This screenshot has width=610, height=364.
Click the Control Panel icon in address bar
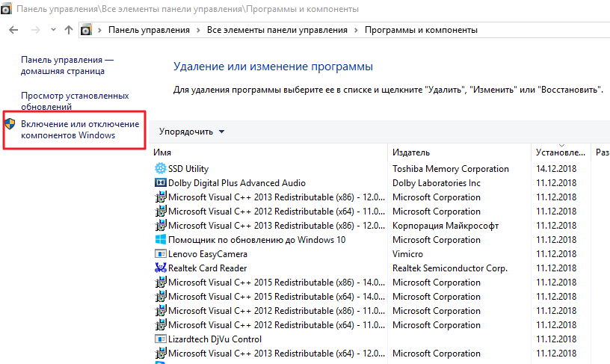(x=86, y=30)
